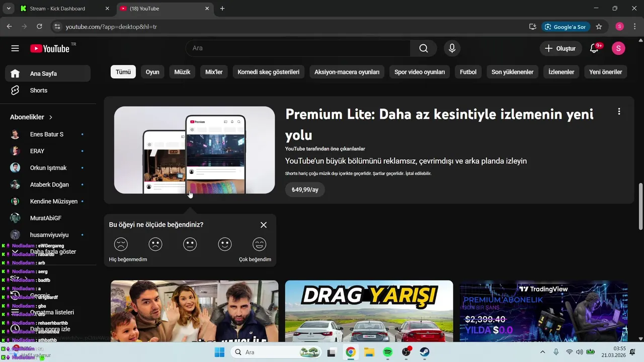The height and width of the screenshot is (362, 644).
Task: Open Orkun Işıtmak channel
Action: (x=48, y=168)
